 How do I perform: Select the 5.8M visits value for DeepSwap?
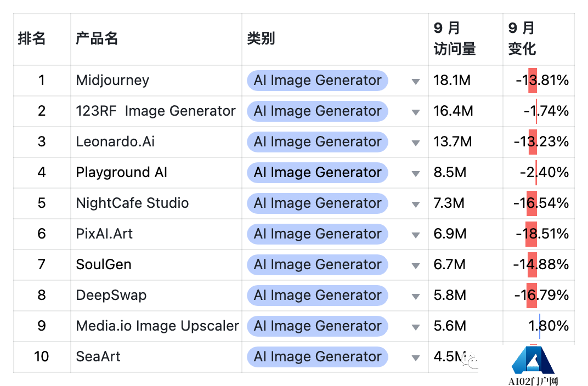tap(450, 296)
